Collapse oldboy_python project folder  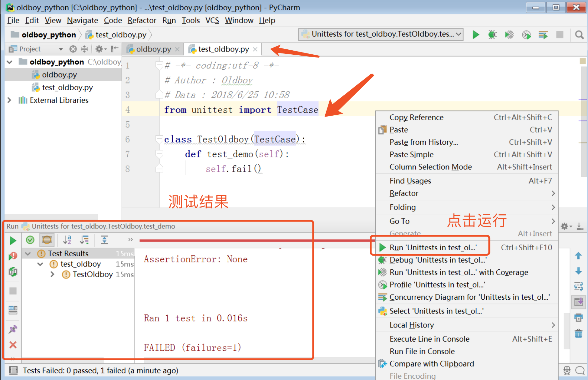(x=10, y=62)
